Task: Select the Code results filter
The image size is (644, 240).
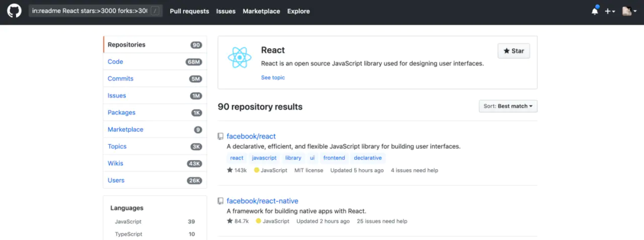Action: [x=116, y=62]
